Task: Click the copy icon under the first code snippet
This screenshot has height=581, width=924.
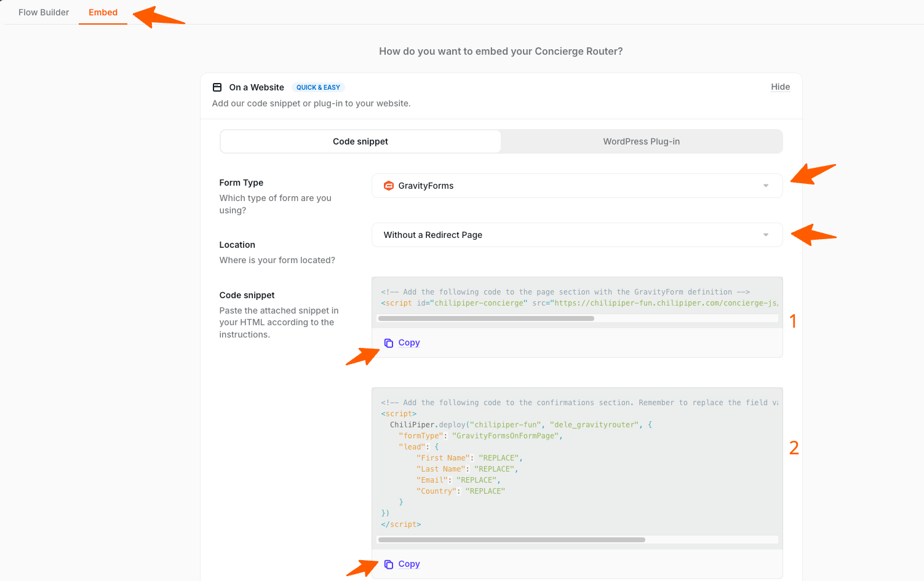Action: [x=388, y=343]
